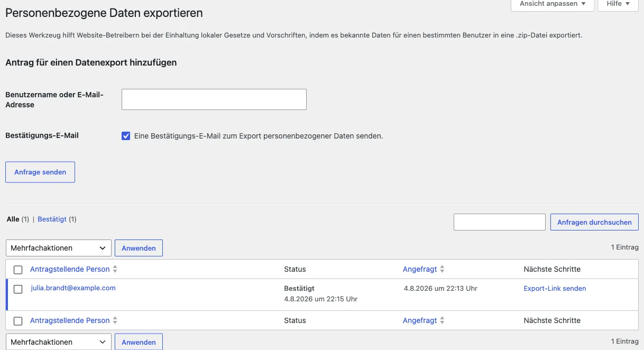Sort by Angefragt in table header
Image resolution: width=644 pixels, height=350 pixels.
420,269
